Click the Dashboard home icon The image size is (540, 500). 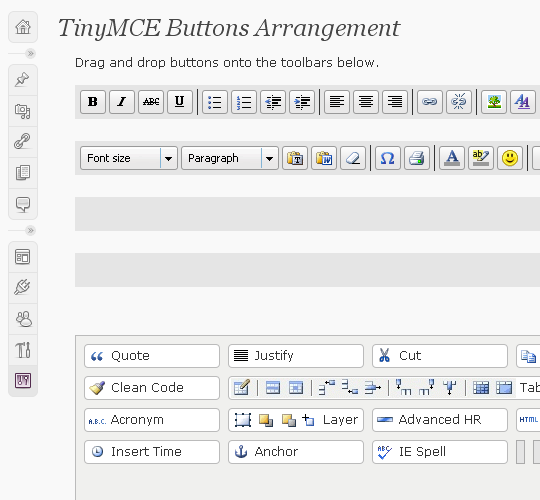[x=23, y=27]
